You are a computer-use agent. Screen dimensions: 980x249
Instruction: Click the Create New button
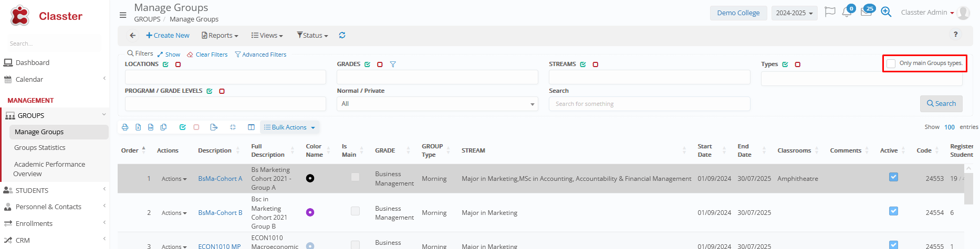tap(168, 35)
